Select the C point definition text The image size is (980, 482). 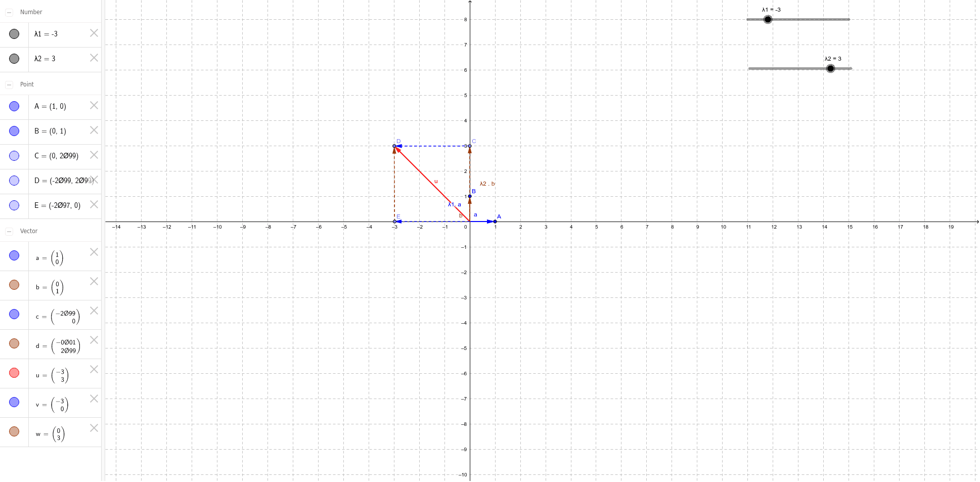(x=57, y=156)
